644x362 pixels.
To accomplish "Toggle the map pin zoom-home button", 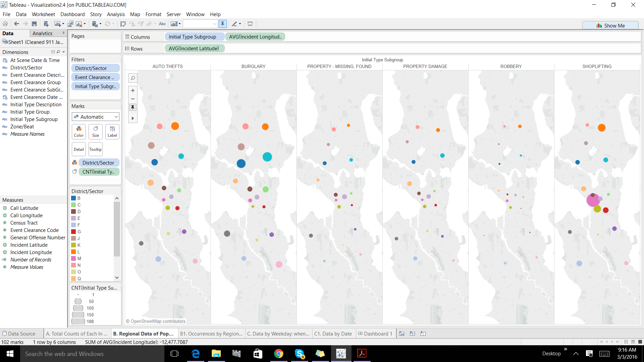I will (x=133, y=107).
